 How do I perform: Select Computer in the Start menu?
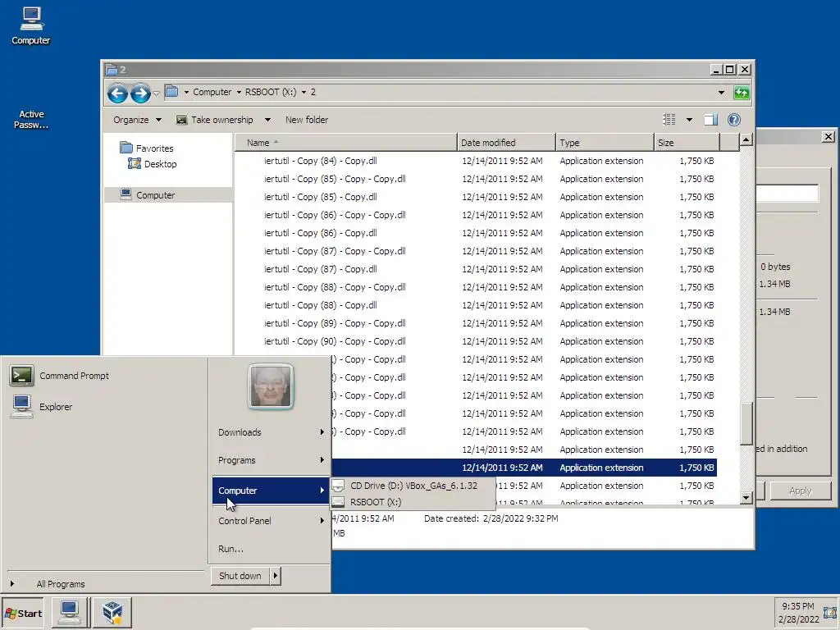pos(271,491)
